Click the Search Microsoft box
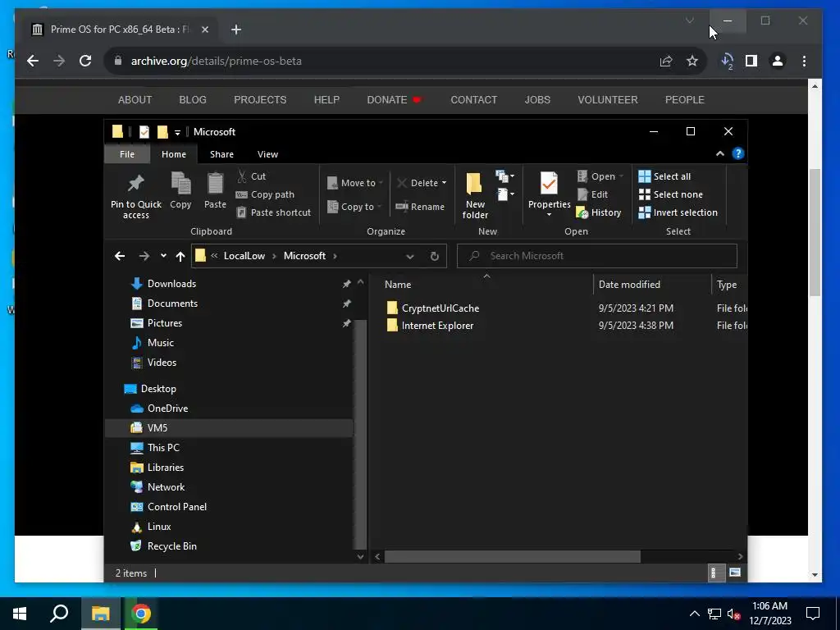Screen dimensions: 840x630 597,256
